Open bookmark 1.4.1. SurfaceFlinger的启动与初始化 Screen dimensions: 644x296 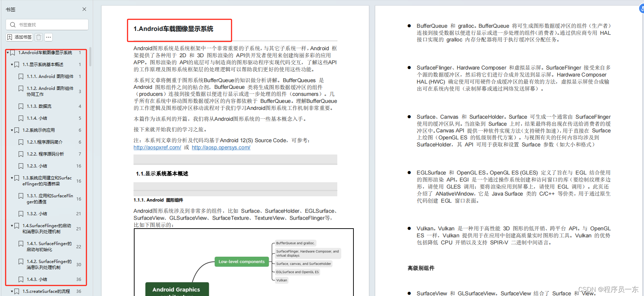(x=50, y=246)
